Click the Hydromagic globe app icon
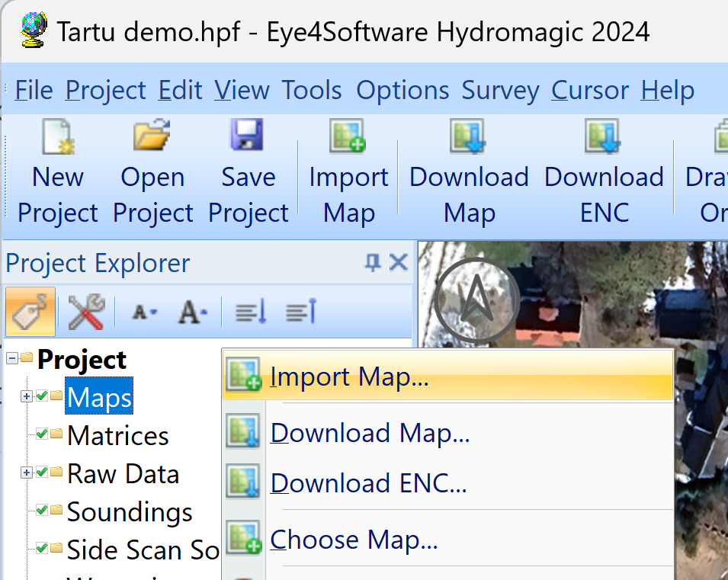Screen dimensions: 728x580 click(x=34, y=30)
